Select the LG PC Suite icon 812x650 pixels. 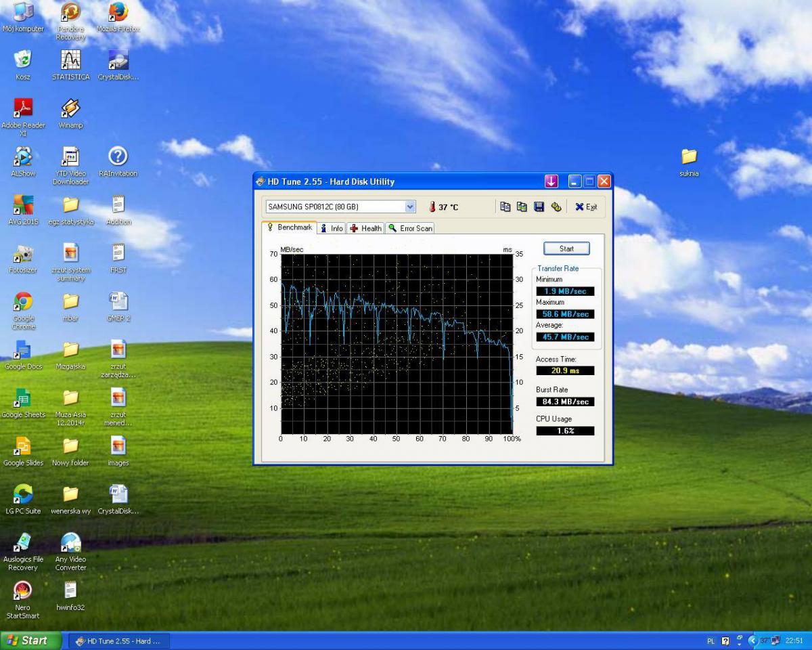[x=23, y=498]
